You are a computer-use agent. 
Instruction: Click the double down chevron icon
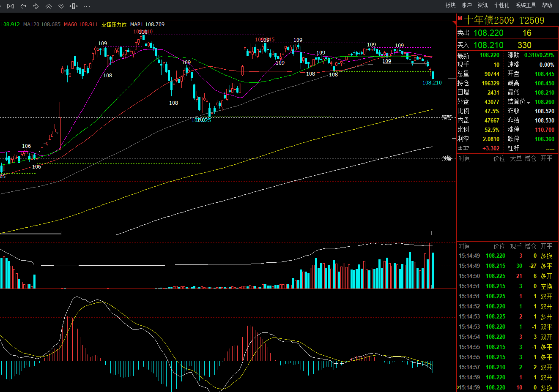(61, 6)
